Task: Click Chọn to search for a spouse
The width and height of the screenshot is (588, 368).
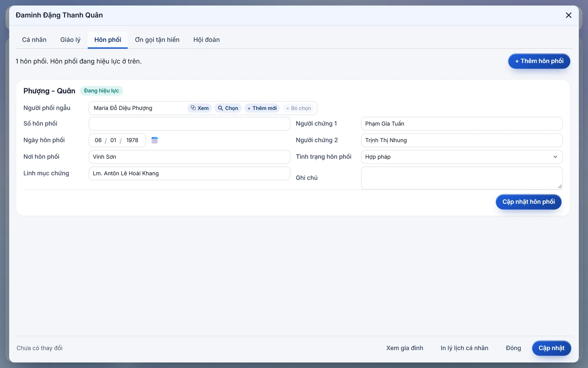Action: tap(228, 108)
